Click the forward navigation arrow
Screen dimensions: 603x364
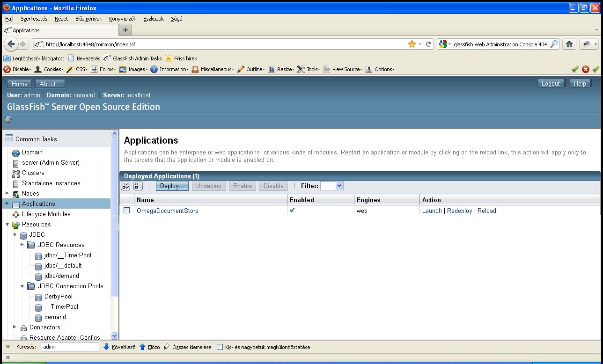[22, 44]
